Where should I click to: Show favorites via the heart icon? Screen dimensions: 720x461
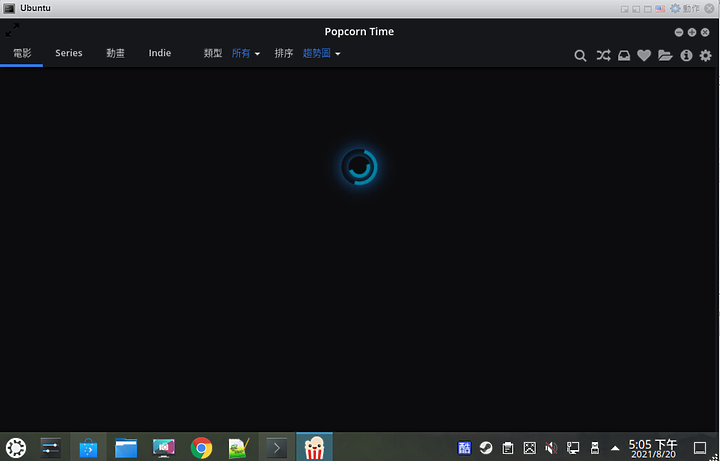(x=644, y=56)
